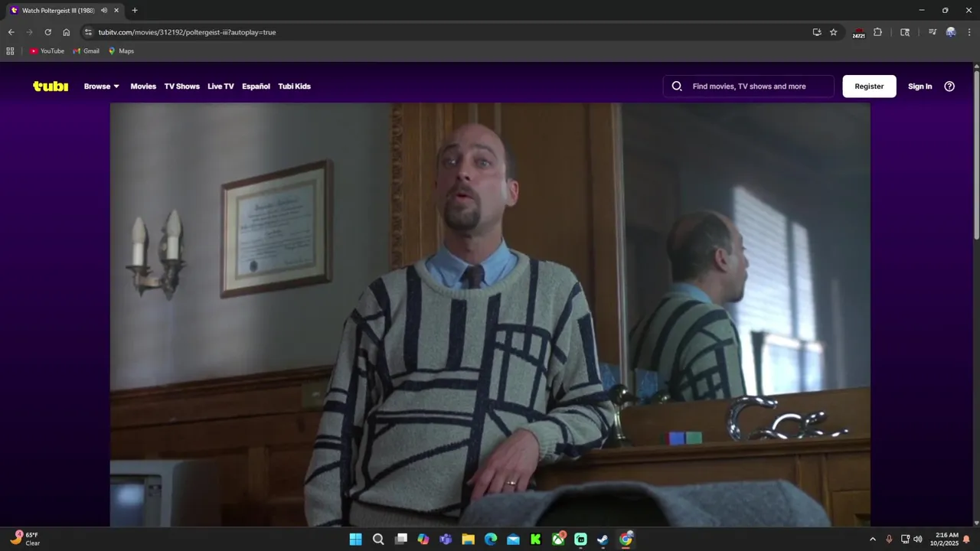Open the Mail app on the taskbar

coord(513,540)
